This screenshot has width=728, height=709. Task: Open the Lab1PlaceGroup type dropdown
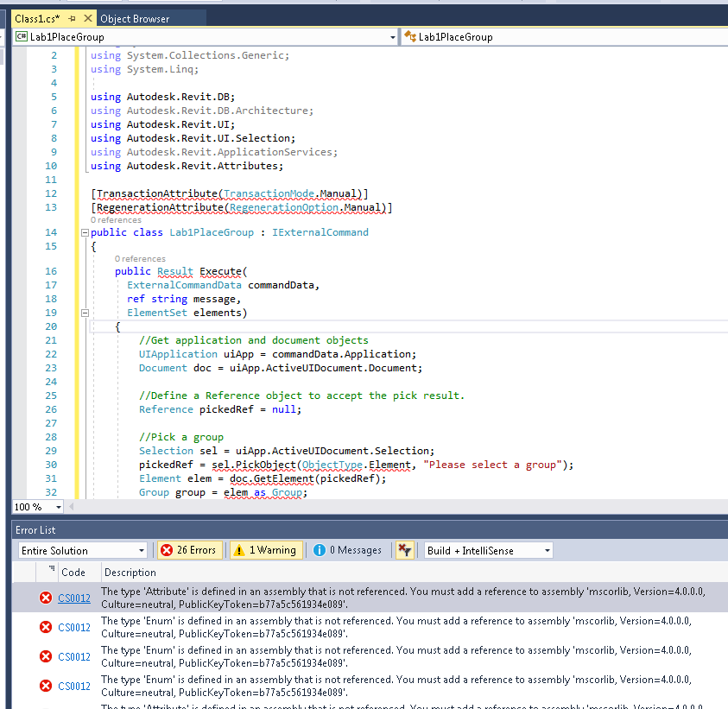pyautogui.click(x=393, y=37)
